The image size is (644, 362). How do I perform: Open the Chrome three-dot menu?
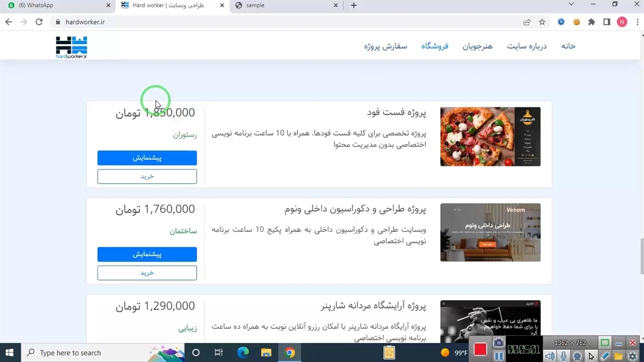point(636,22)
